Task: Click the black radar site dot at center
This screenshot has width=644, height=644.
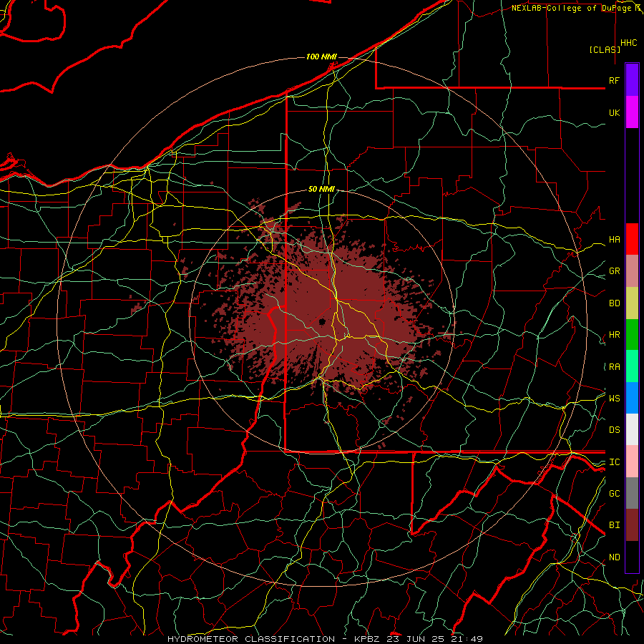Action: click(x=322, y=321)
